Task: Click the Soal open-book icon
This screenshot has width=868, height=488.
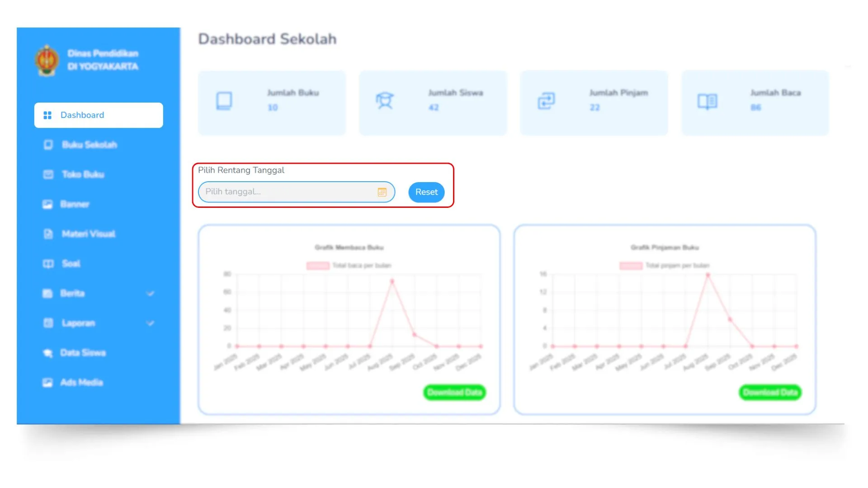Action: point(48,264)
